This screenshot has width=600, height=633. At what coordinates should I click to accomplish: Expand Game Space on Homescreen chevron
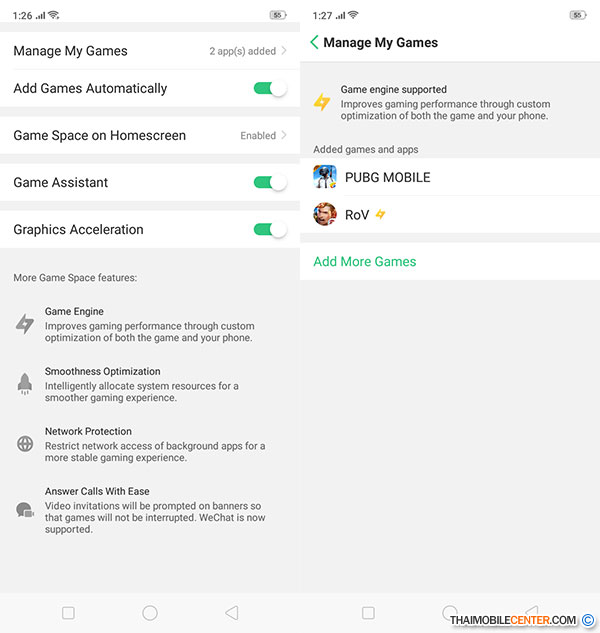pyautogui.click(x=284, y=135)
